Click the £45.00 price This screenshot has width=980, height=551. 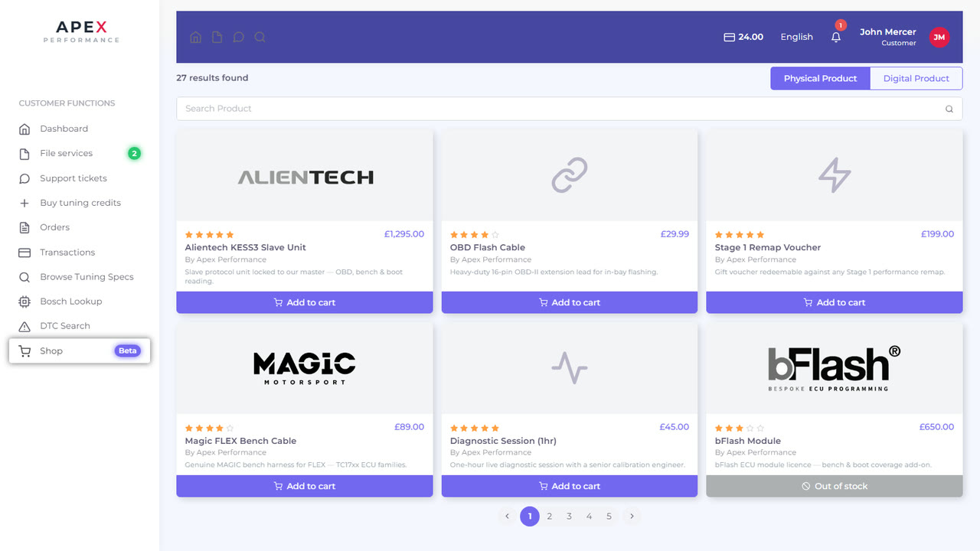pos(675,427)
